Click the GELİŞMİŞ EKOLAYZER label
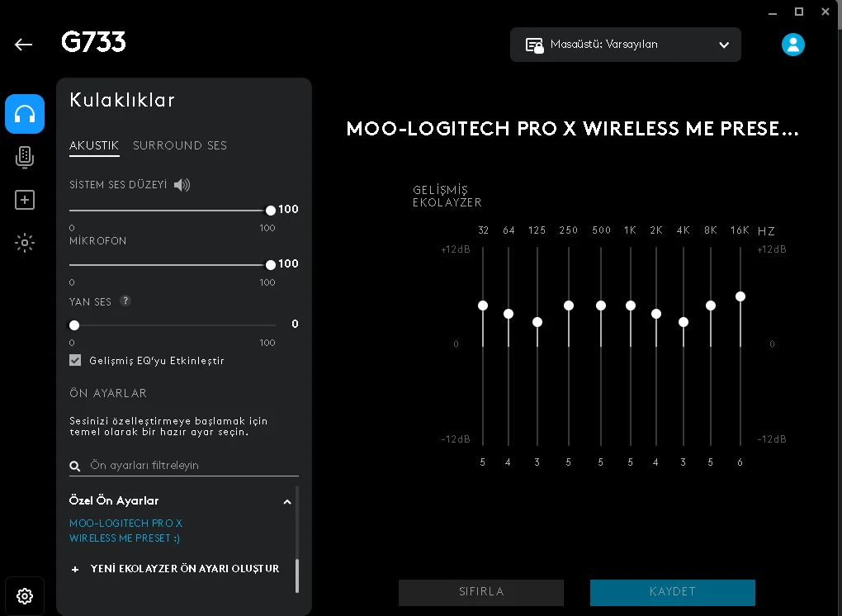The width and height of the screenshot is (842, 616). coord(447,196)
